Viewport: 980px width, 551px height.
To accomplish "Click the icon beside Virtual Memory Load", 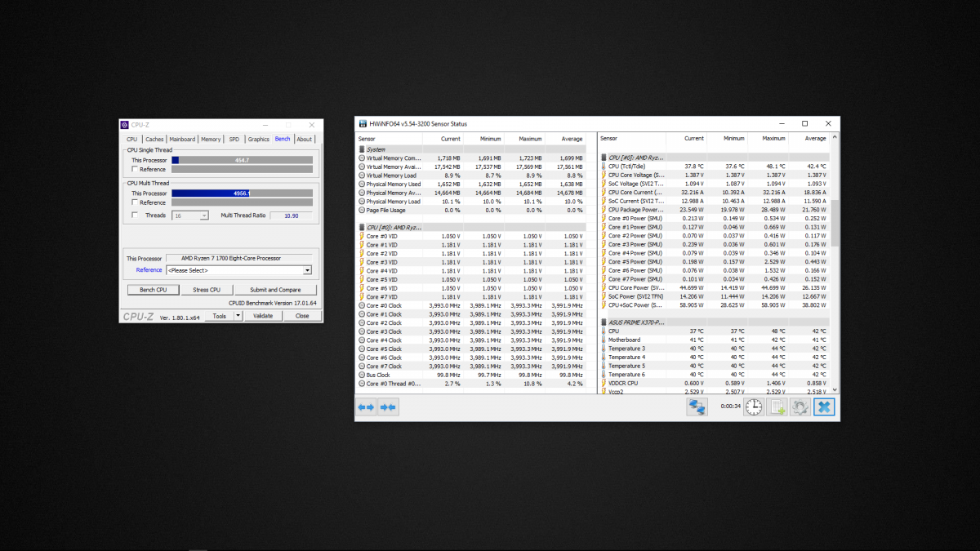I will (362, 176).
